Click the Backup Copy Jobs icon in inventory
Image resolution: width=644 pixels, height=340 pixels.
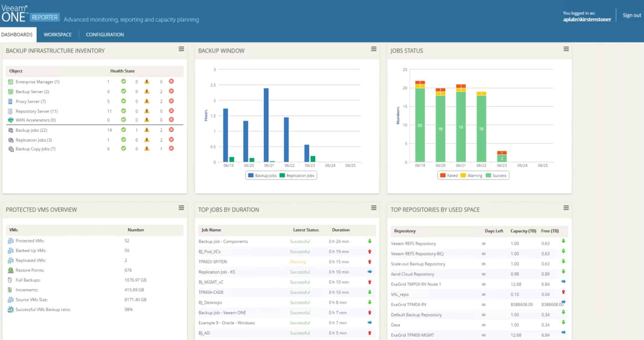[12, 149]
